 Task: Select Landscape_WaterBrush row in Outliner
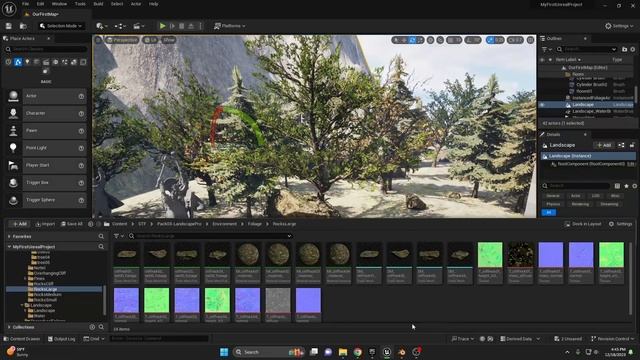pos(587,111)
